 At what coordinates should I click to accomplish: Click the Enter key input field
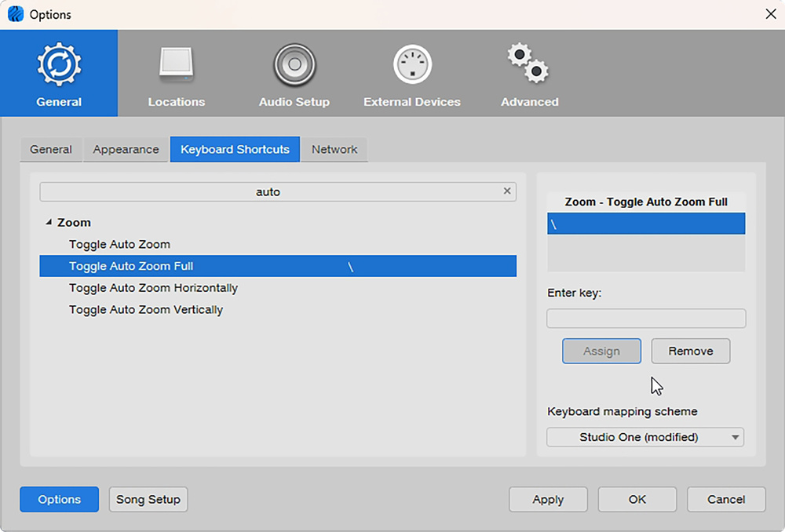click(646, 318)
